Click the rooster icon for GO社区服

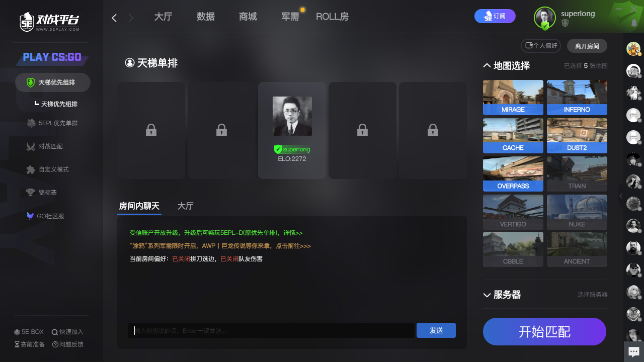[31, 216]
